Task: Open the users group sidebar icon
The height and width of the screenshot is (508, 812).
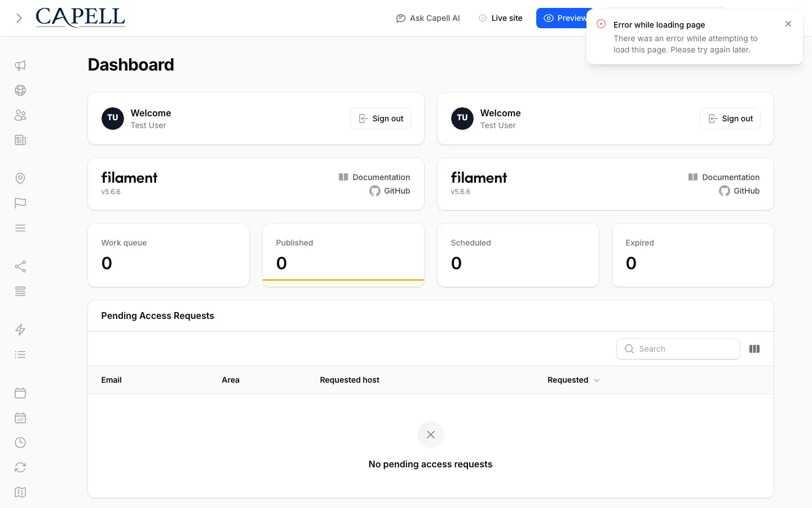Action: click(20, 115)
